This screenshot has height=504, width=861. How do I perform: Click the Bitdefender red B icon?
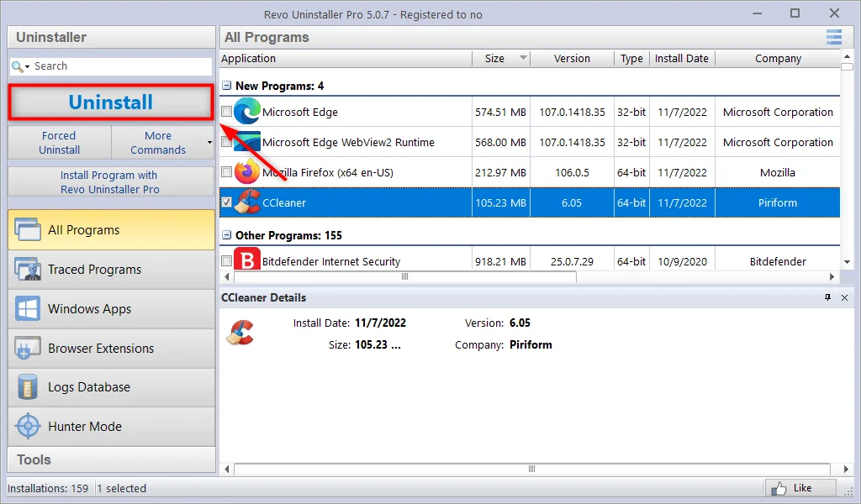(246, 260)
